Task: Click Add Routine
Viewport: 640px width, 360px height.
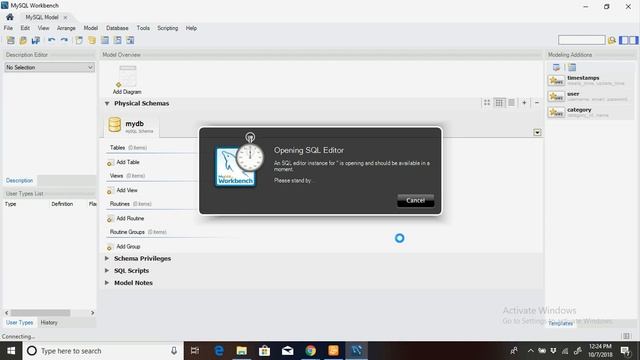Action: point(130,218)
